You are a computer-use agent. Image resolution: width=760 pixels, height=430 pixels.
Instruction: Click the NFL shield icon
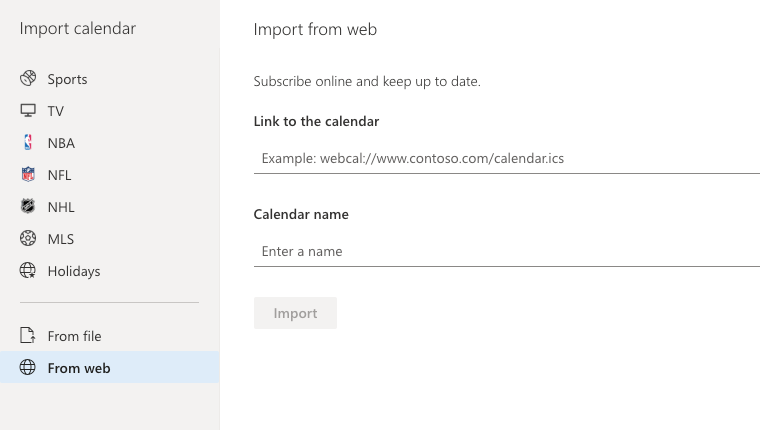click(x=28, y=175)
